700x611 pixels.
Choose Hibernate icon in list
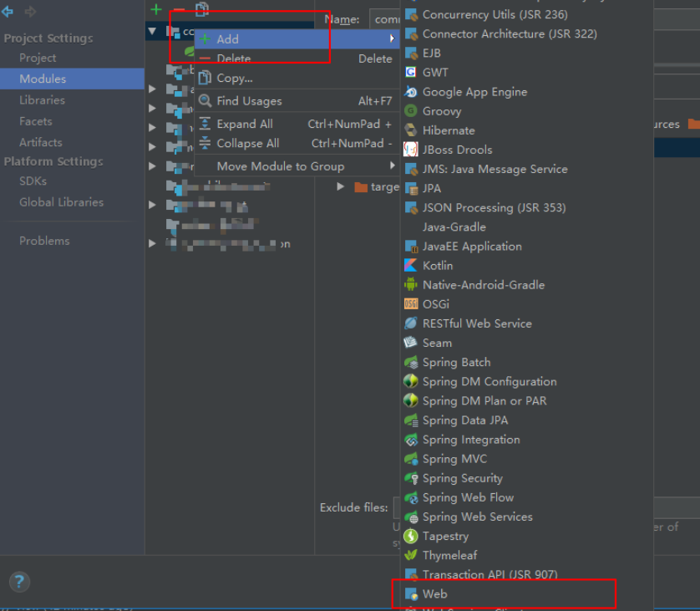point(411,130)
